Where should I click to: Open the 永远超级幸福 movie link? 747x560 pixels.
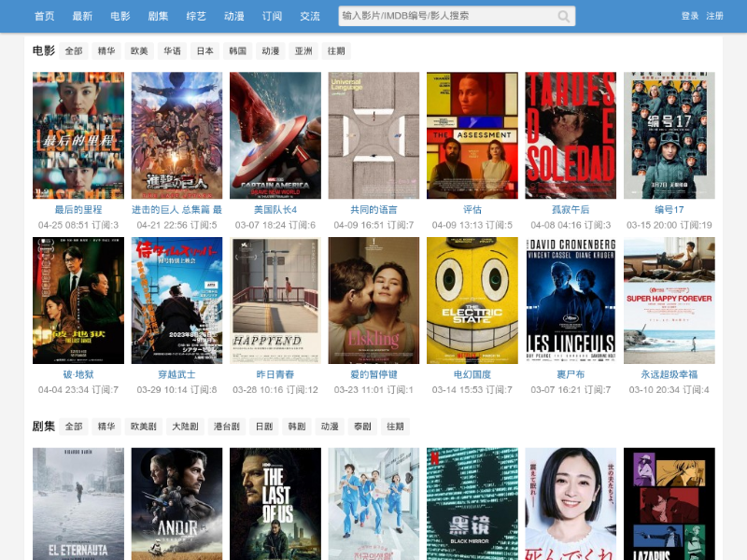pyautogui.click(x=669, y=374)
